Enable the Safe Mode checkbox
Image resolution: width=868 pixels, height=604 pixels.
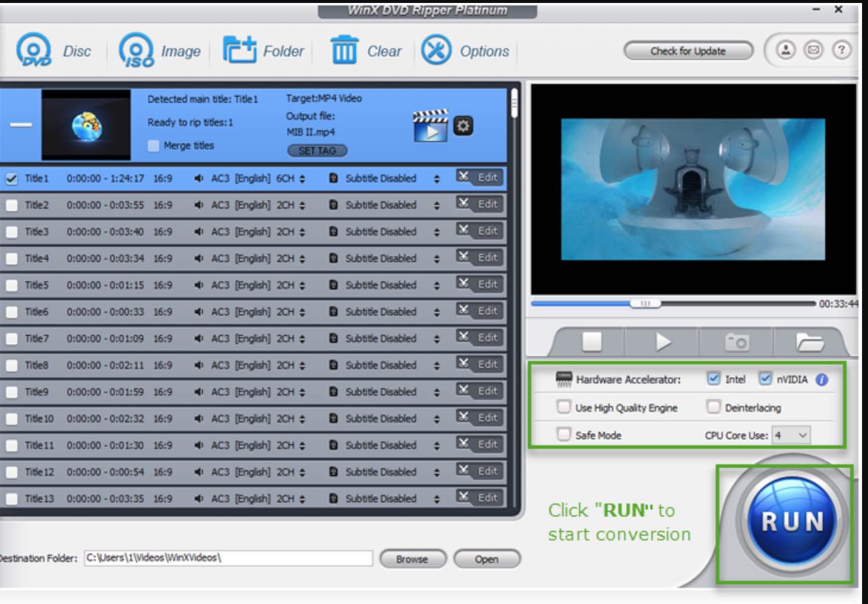[x=563, y=435]
